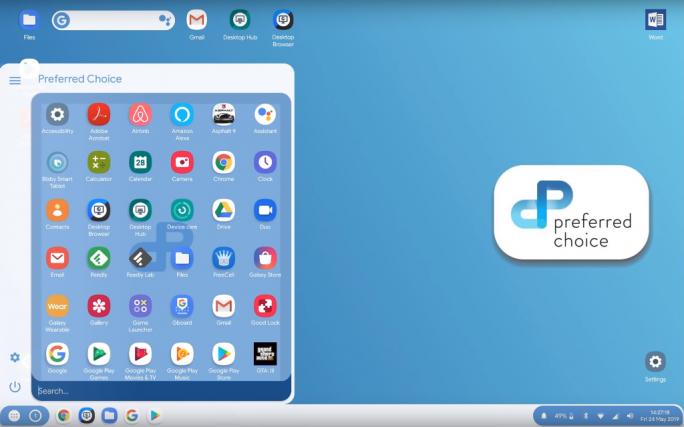Image resolution: width=684 pixels, height=427 pixels.
Task: Open the Google Play Music app
Action: [x=182, y=354]
